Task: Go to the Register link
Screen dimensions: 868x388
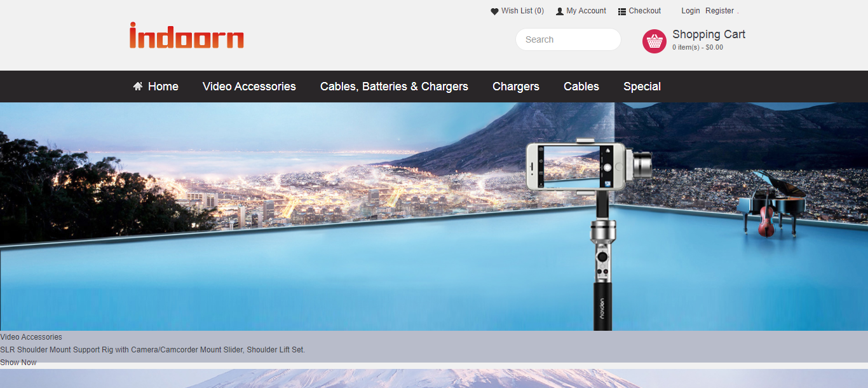Action: (x=719, y=11)
